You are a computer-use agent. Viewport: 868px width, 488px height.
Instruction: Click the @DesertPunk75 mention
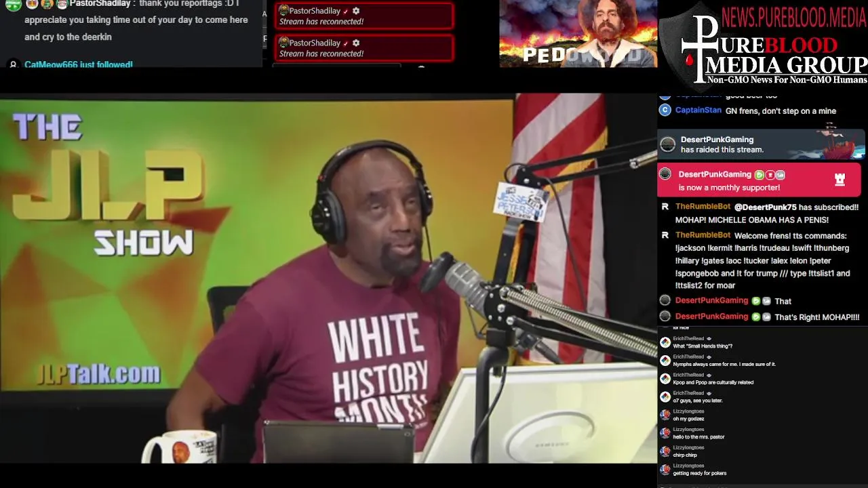[766, 207]
